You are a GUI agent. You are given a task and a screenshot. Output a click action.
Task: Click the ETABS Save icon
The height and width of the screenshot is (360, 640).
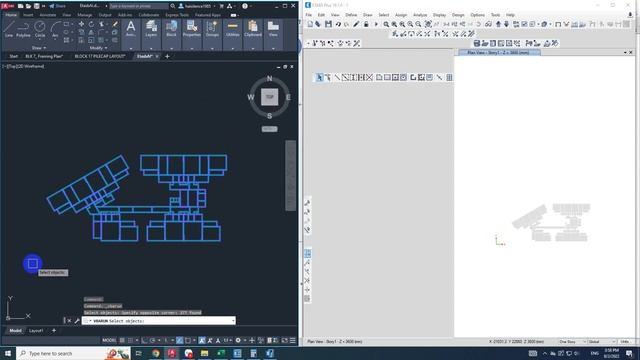click(x=328, y=24)
